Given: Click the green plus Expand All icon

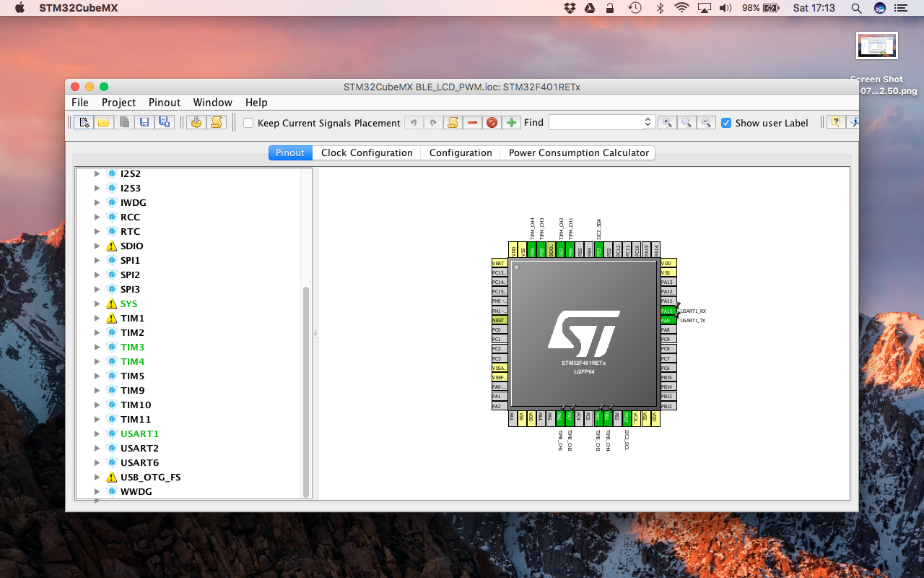Looking at the screenshot, I should 512,122.
